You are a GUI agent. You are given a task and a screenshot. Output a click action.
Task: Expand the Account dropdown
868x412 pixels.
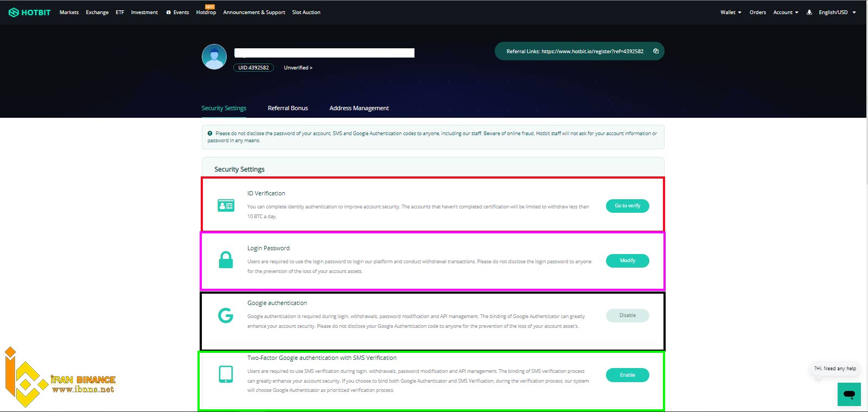(x=786, y=12)
